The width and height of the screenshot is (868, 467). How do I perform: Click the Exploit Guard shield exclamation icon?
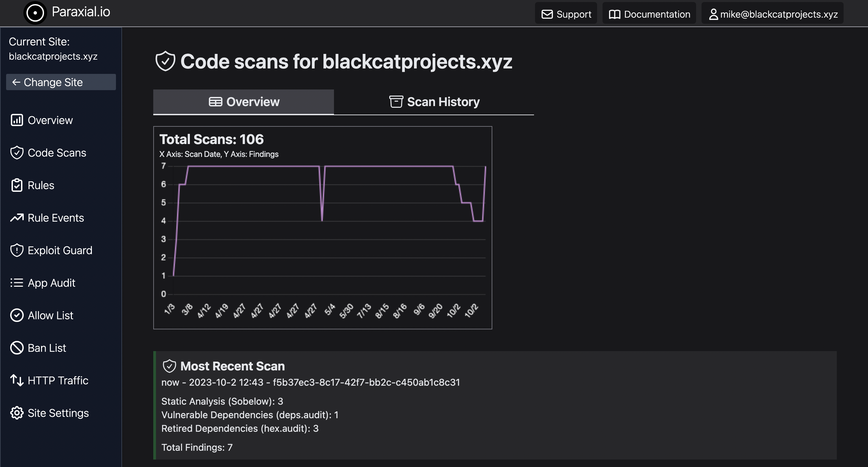click(17, 250)
